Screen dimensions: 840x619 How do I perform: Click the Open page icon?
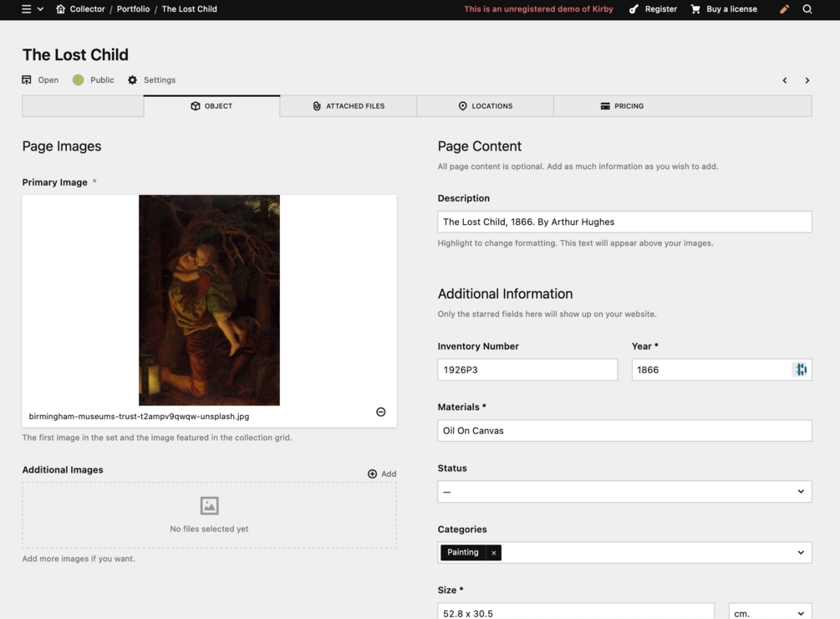[x=26, y=79]
